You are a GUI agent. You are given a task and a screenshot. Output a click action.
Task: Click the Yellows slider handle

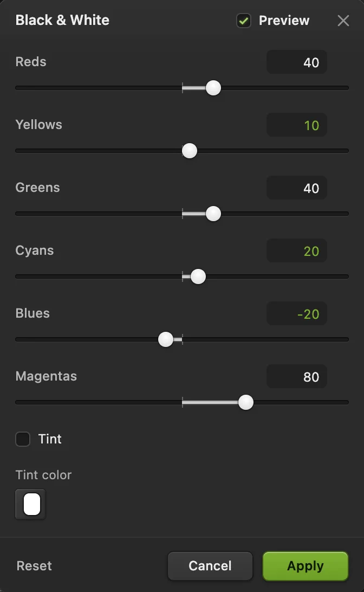click(190, 151)
